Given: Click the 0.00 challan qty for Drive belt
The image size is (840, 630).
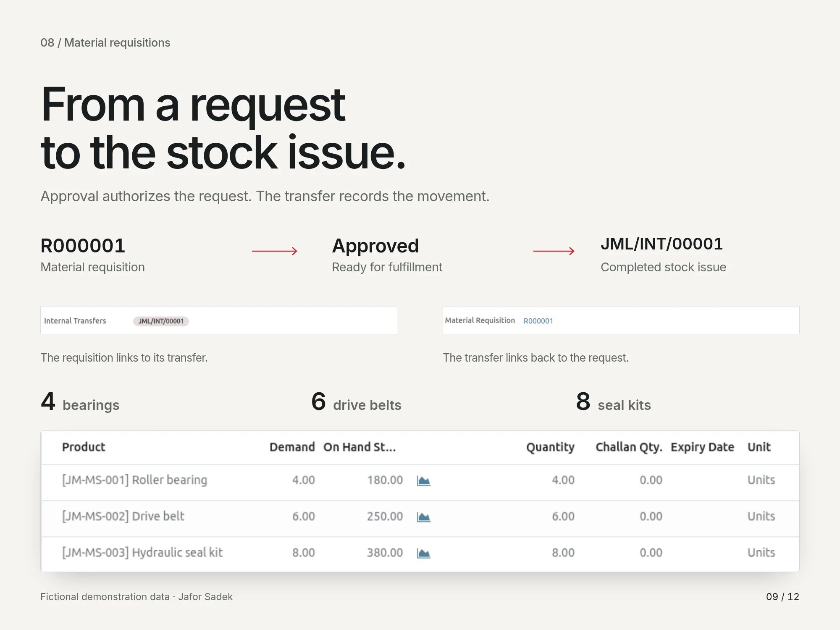Looking at the screenshot, I should [651, 516].
